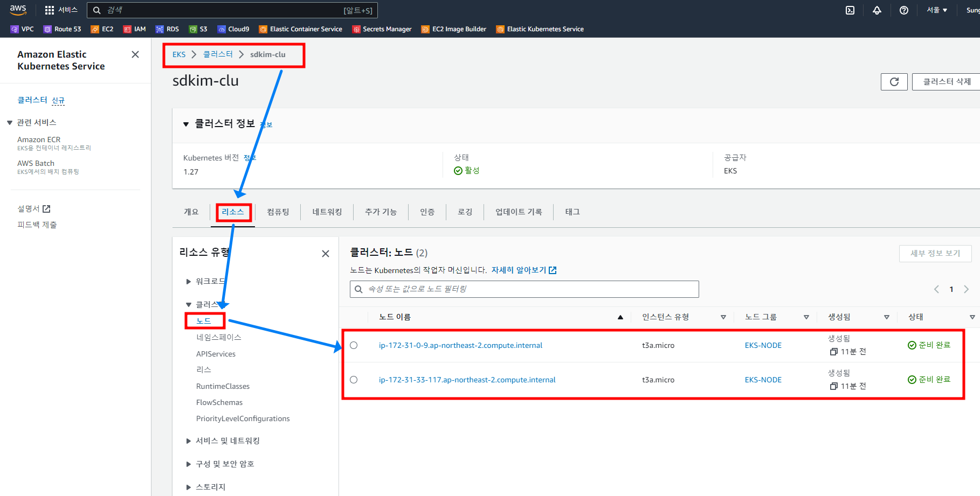Open the services grid menu icon
Screen dimensions: 980x496
pos(50,10)
